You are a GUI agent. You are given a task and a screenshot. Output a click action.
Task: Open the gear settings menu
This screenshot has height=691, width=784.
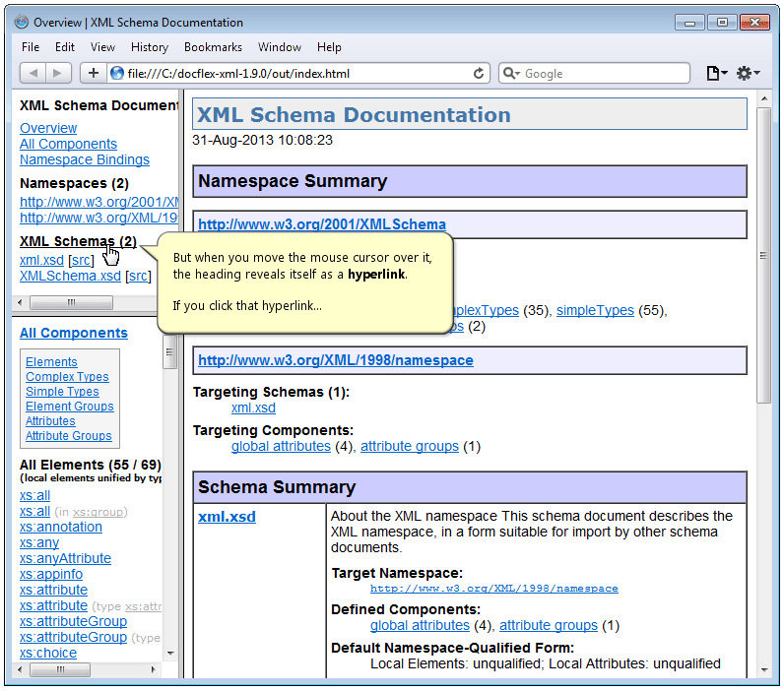coord(748,73)
